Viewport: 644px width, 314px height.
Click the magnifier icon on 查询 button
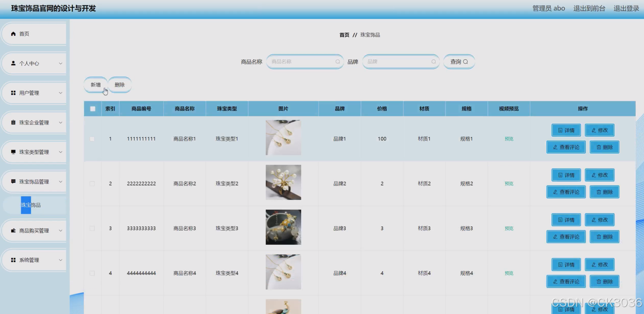coord(466,62)
